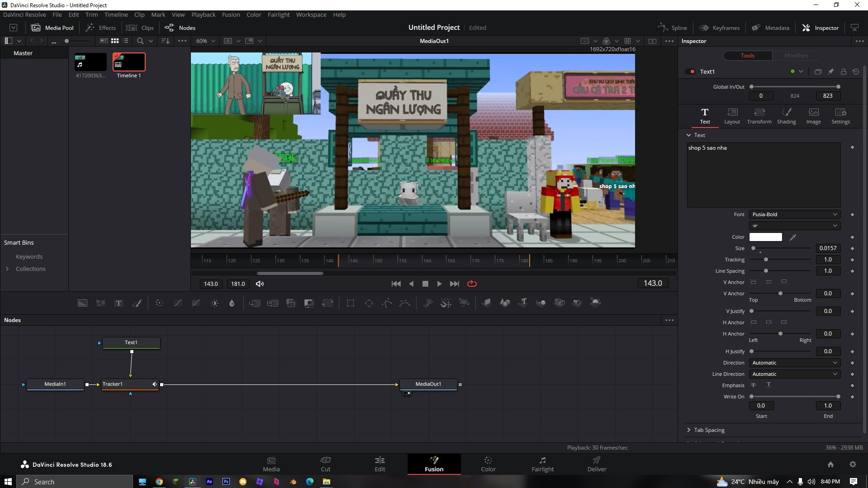Viewport: 868px width, 488px height.
Task: Switch to the Color page tab
Action: coord(488,464)
